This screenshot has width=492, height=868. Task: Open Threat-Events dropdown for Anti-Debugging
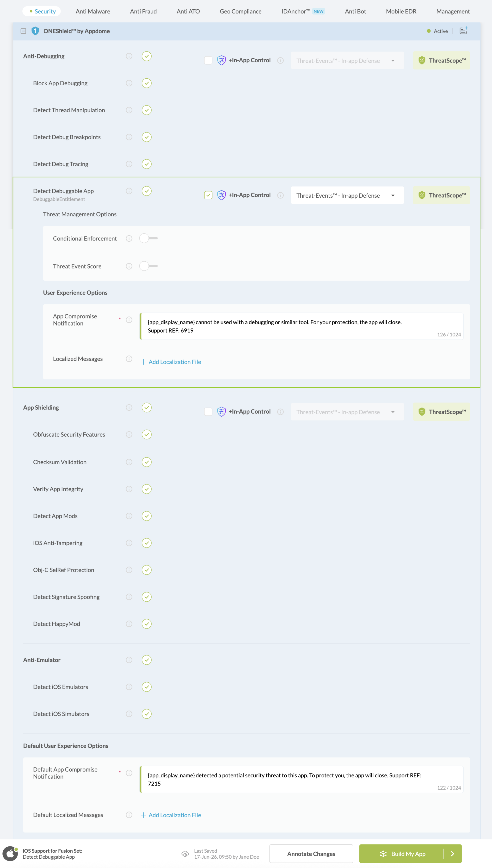347,61
